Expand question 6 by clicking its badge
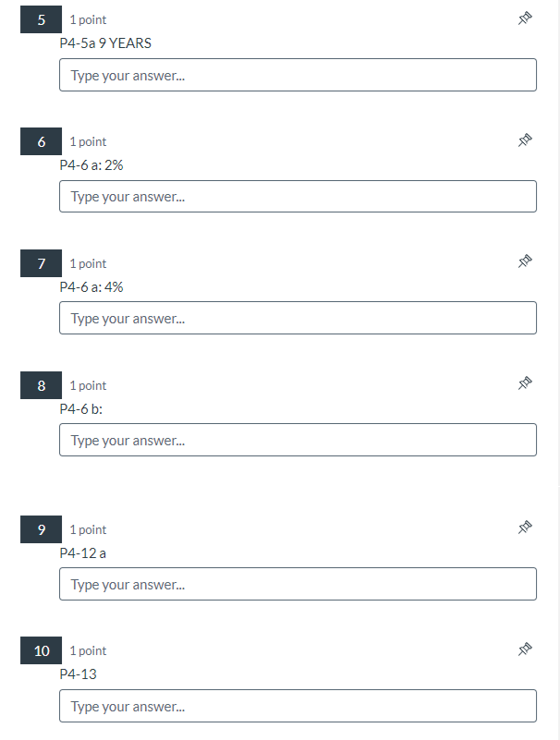 [40, 141]
